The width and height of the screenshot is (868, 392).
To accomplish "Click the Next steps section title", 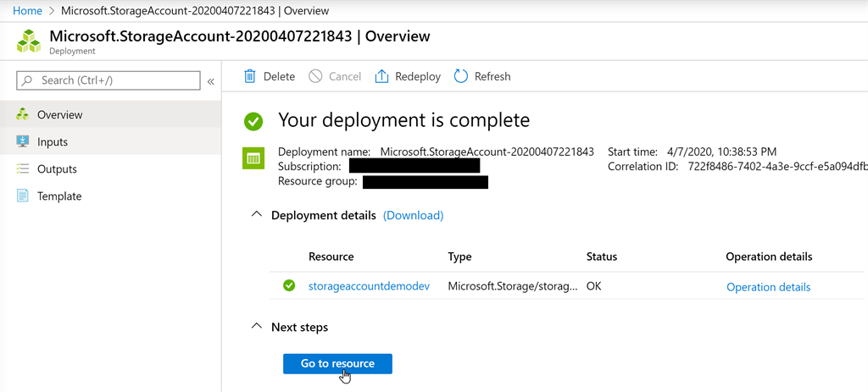I will pyautogui.click(x=299, y=328).
